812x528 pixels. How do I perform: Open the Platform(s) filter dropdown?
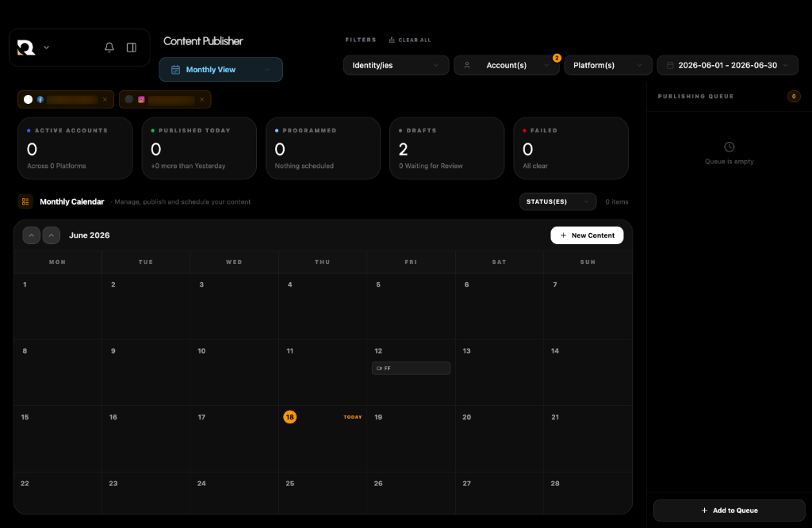pyautogui.click(x=608, y=65)
